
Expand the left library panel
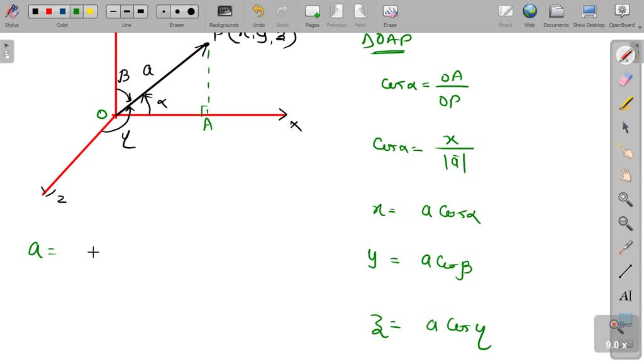(6, 45)
